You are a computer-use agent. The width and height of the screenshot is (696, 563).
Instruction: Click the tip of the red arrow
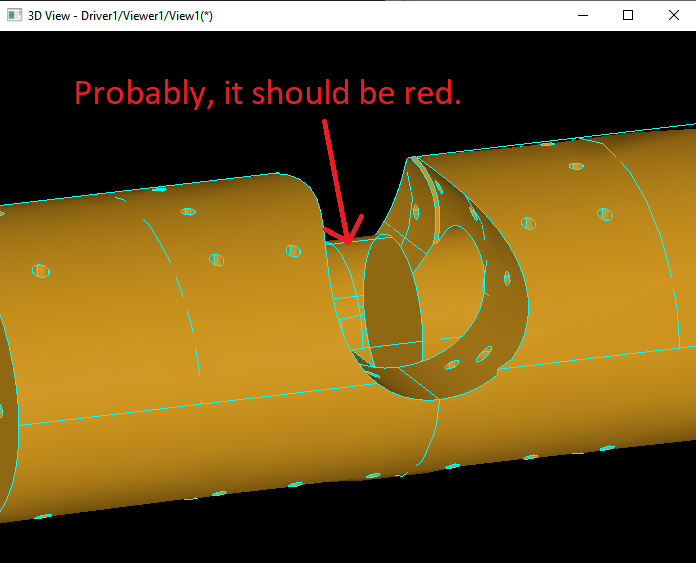(x=346, y=240)
